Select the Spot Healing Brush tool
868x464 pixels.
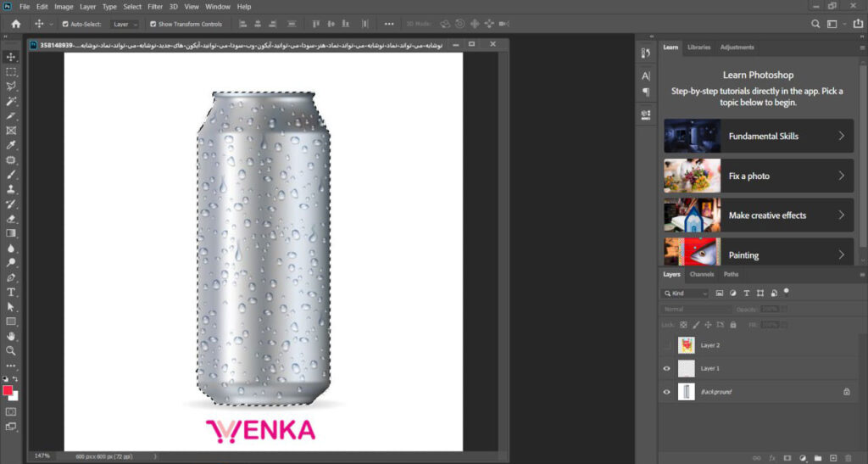[10, 160]
